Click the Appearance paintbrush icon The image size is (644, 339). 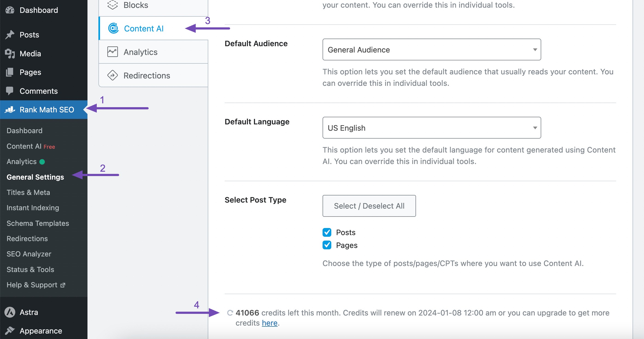point(10,331)
